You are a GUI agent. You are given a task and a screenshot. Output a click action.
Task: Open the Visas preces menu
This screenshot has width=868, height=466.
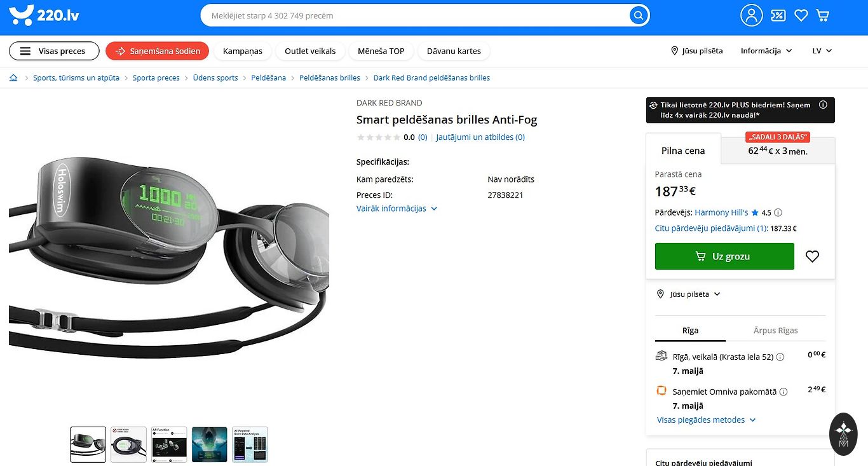click(x=54, y=51)
